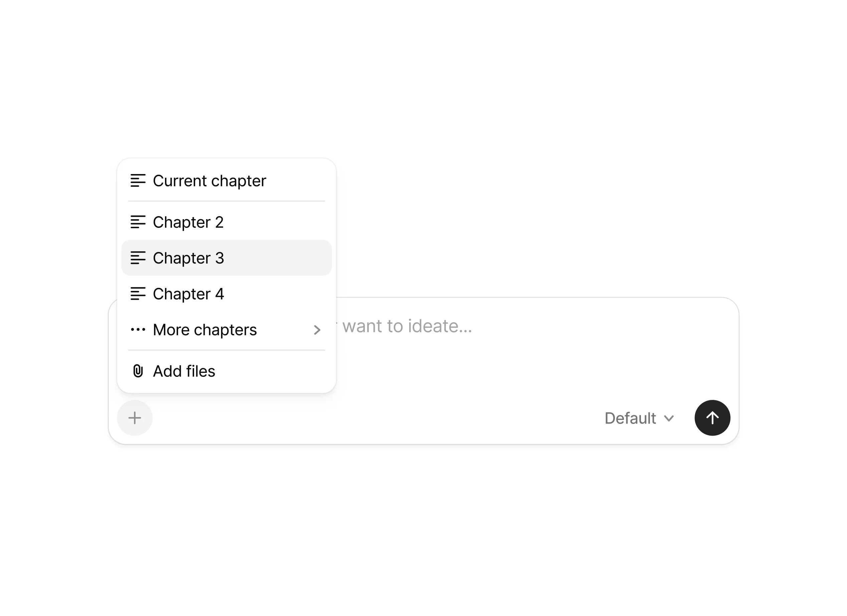847x616 pixels.
Task: Expand the More chapters submenu arrow
Action: click(317, 330)
